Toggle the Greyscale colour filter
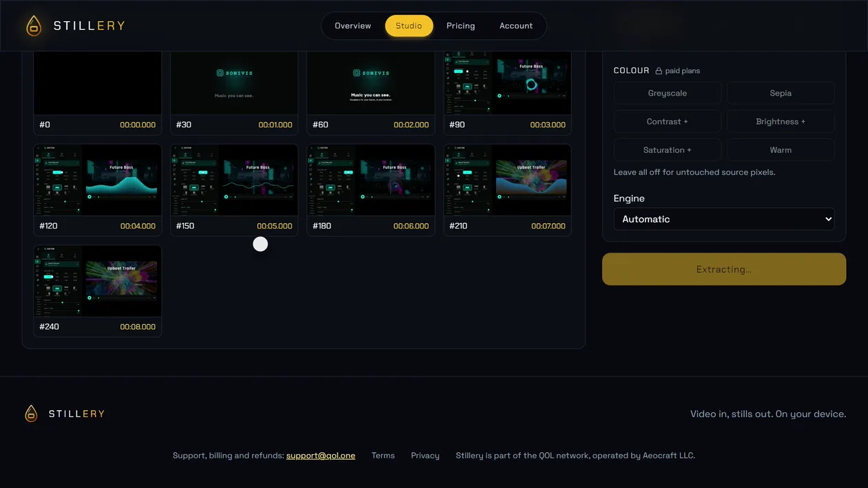 (x=668, y=93)
